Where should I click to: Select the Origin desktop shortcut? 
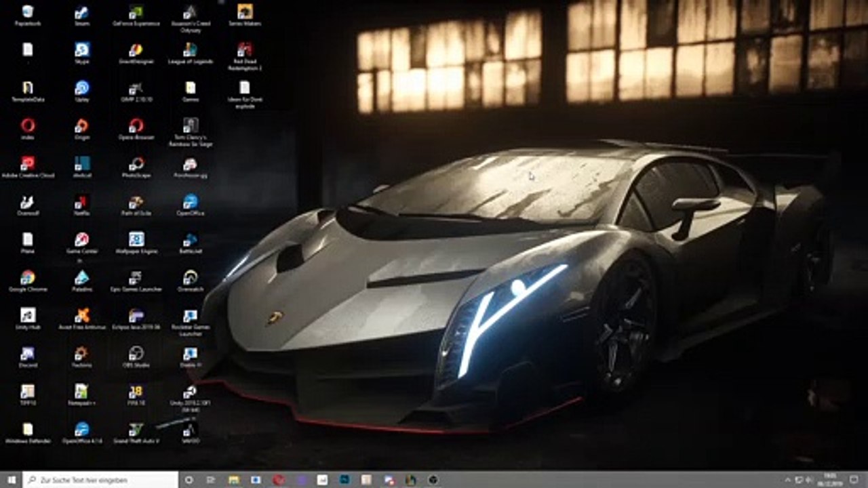tap(82, 129)
